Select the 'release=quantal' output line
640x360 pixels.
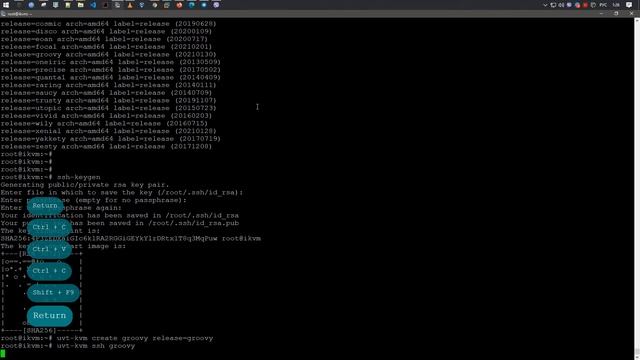coord(111,78)
